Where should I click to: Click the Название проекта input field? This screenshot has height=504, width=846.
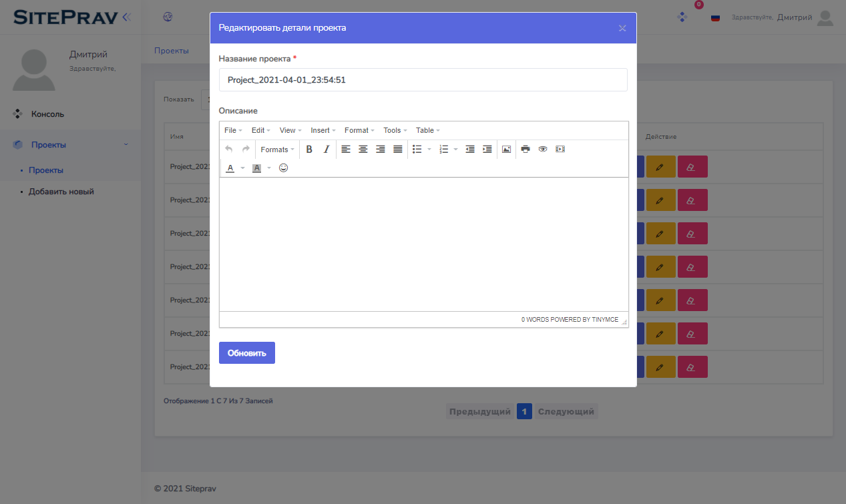tap(423, 80)
